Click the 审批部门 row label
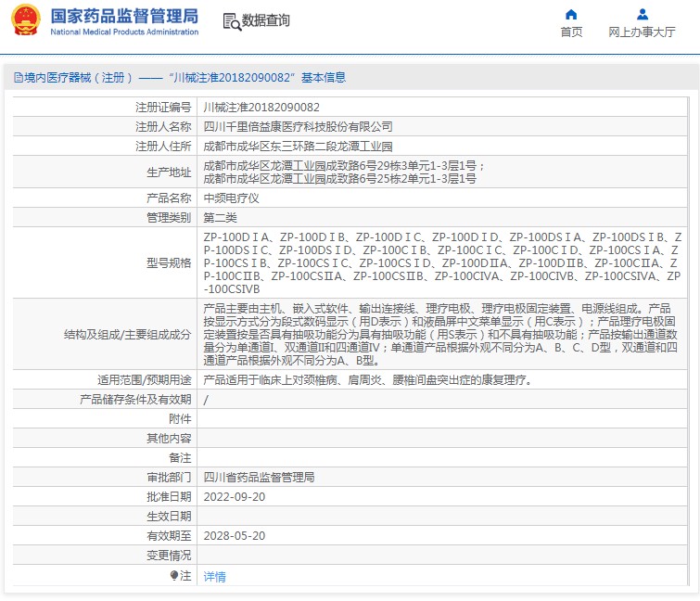Screen dimensions: 700x601 (169, 478)
